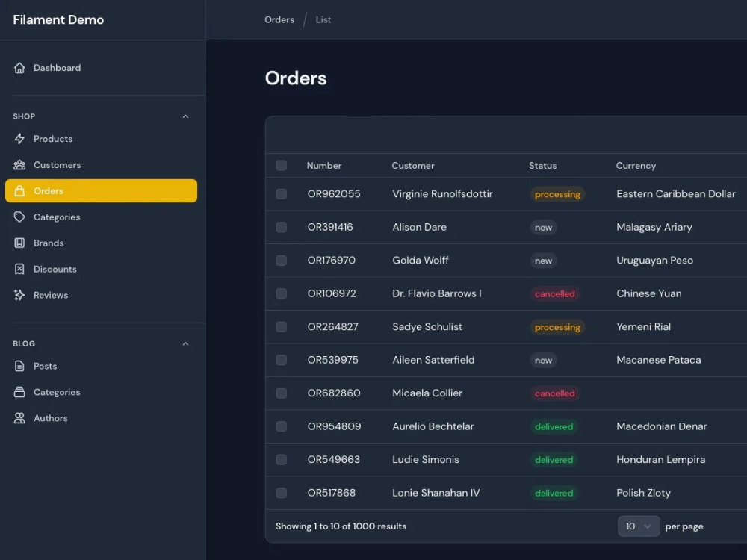This screenshot has height=560, width=747.
Task: Go to Reviews in the sidebar
Action: tap(101, 295)
